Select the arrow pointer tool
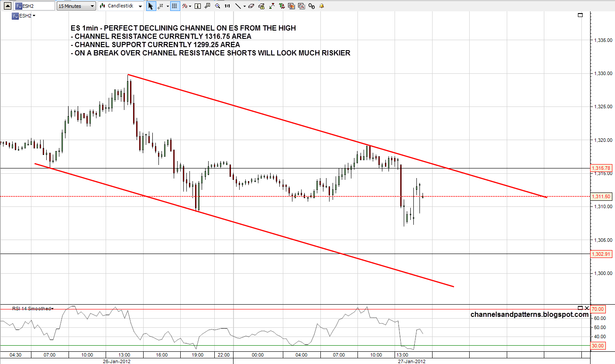615x364 pixels. coord(151,6)
